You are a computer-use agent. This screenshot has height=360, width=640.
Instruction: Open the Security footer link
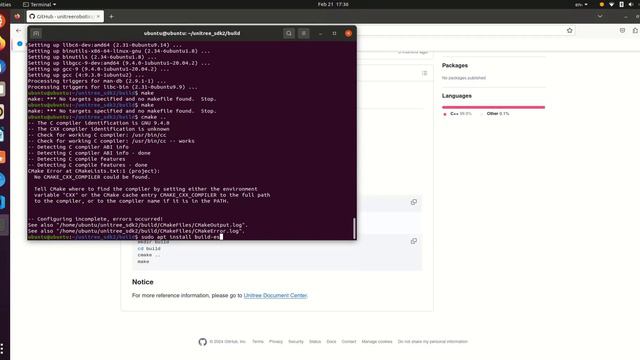click(x=296, y=342)
